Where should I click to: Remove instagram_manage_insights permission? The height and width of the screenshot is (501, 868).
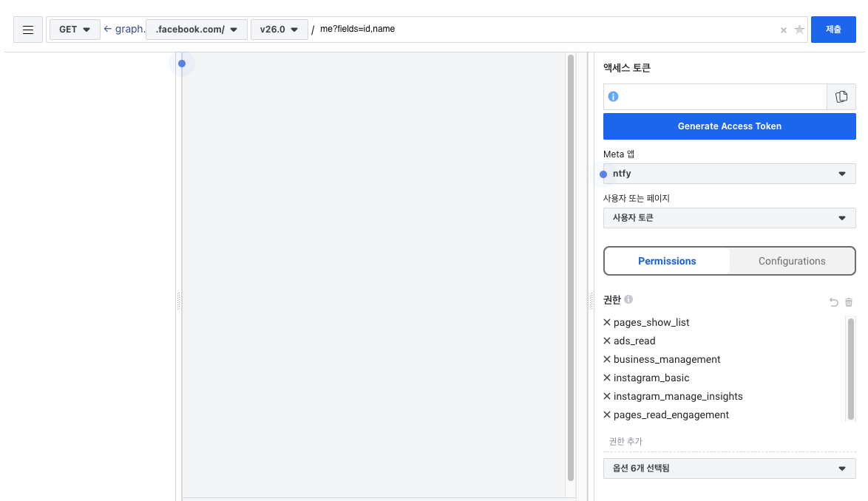(607, 397)
